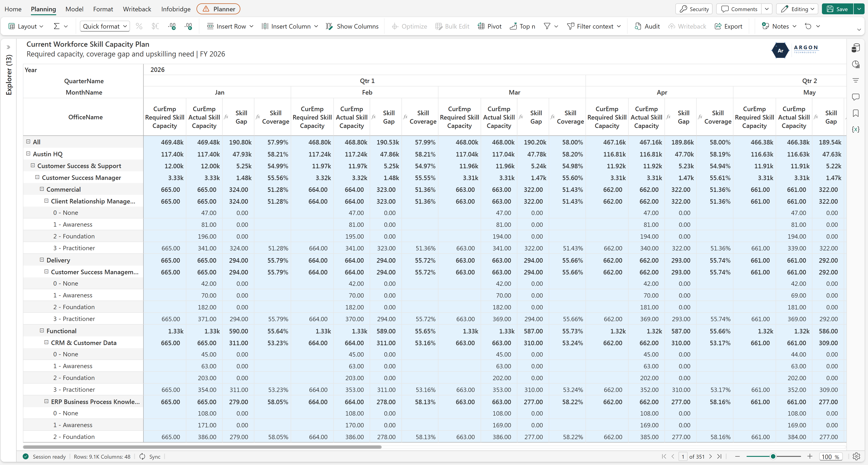
Task: Click the increase decimal places icon
Action: coord(172,26)
